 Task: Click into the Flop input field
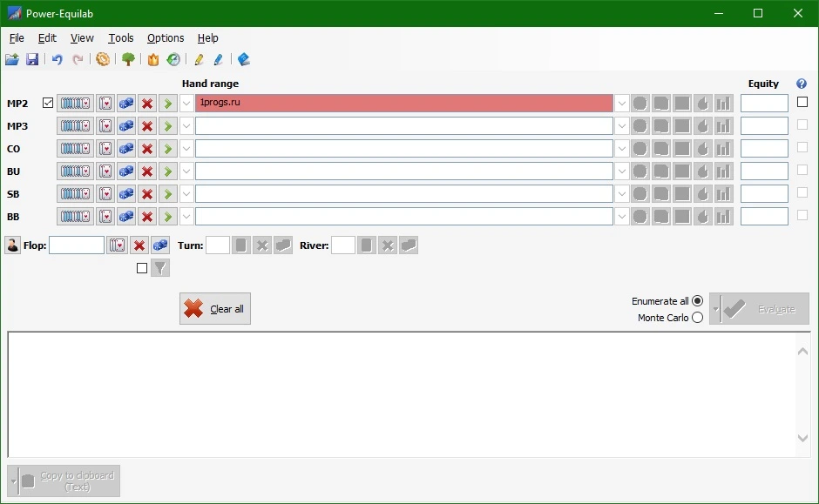(x=77, y=245)
